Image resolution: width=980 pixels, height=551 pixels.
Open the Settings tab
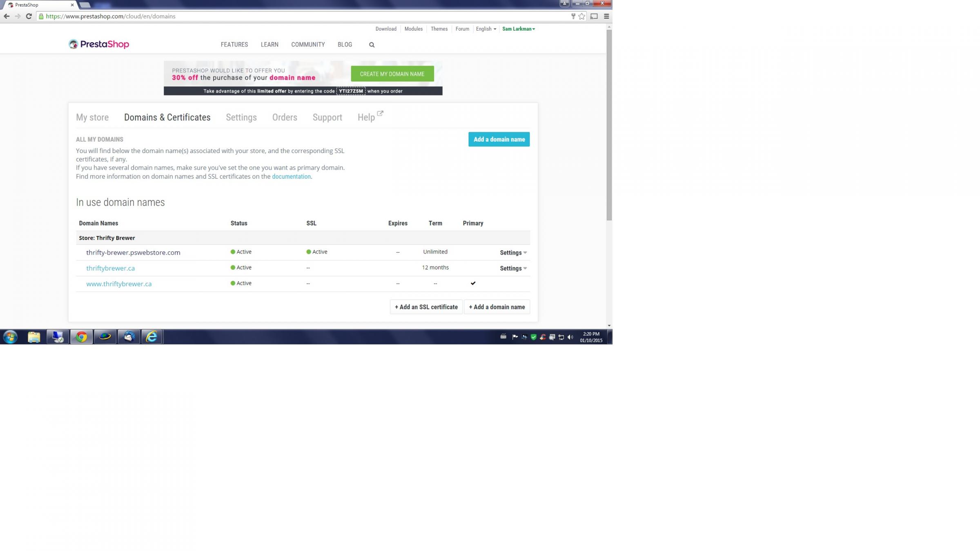[241, 118]
